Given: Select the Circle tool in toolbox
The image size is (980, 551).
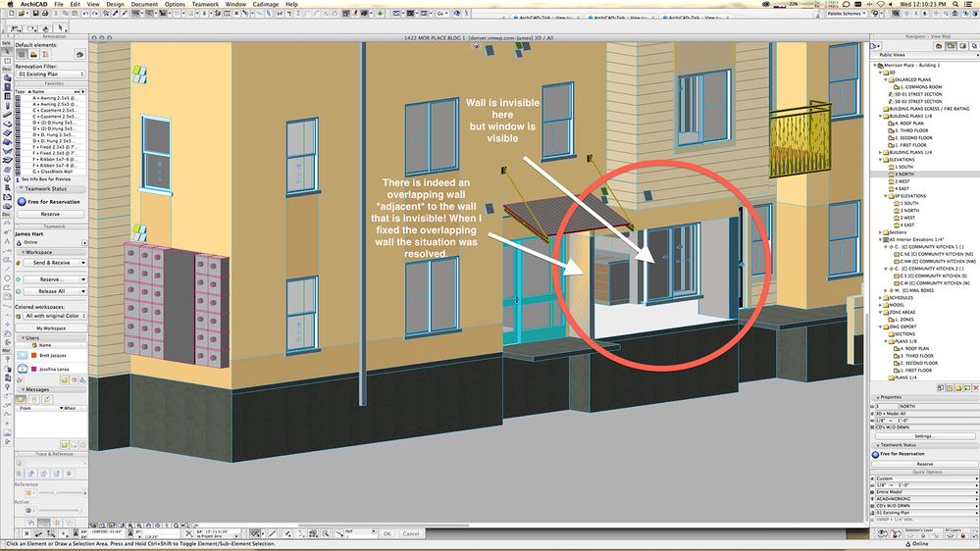Looking at the screenshot, I should pos(7,278).
